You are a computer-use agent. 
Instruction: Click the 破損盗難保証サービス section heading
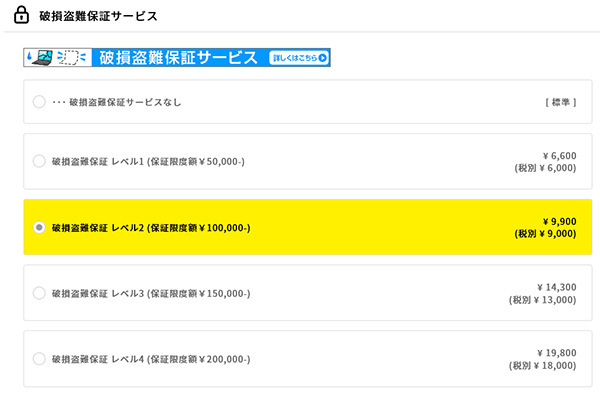tap(98, 16)
